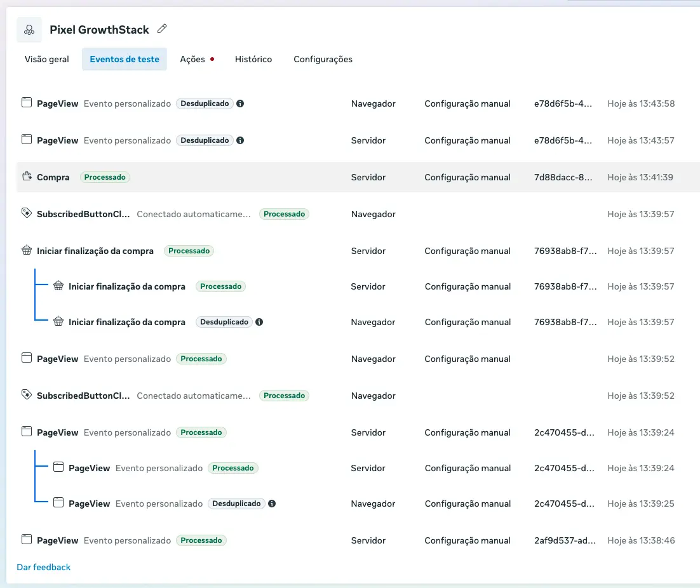
Task: Click timestamp Hoje às 13:41:39
Action: click(640, 177)
